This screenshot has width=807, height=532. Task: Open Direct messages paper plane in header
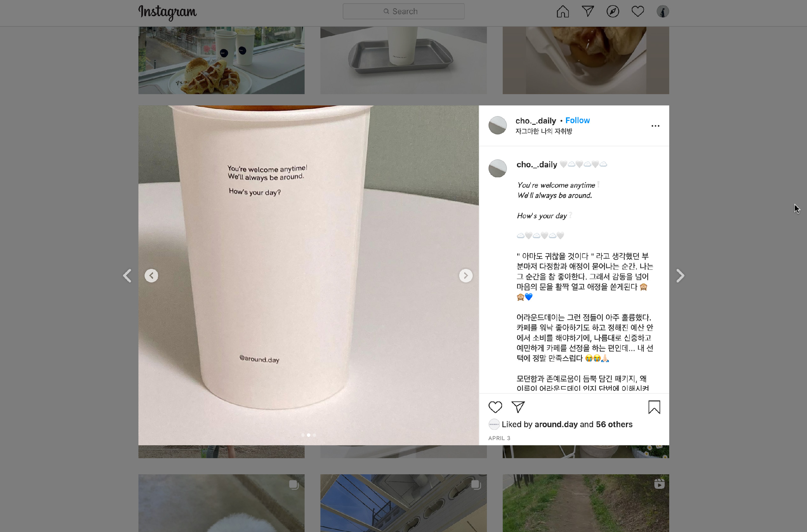coord(588,12)
